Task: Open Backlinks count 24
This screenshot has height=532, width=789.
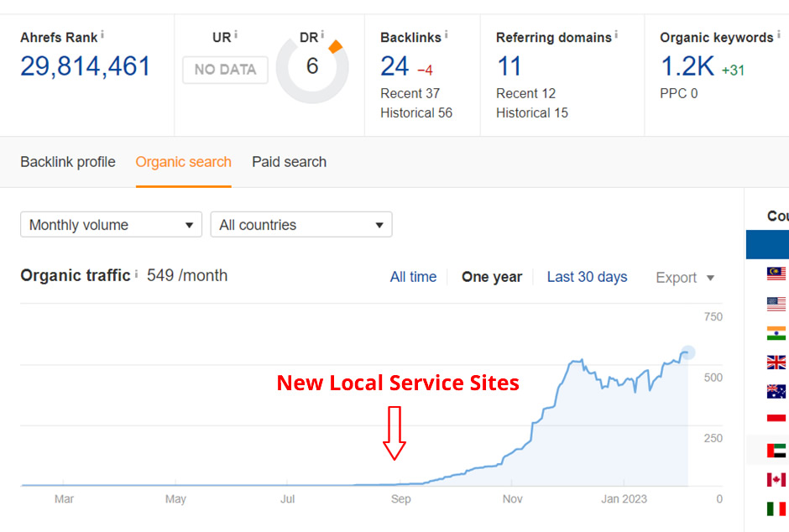Action: coord(394,66)
